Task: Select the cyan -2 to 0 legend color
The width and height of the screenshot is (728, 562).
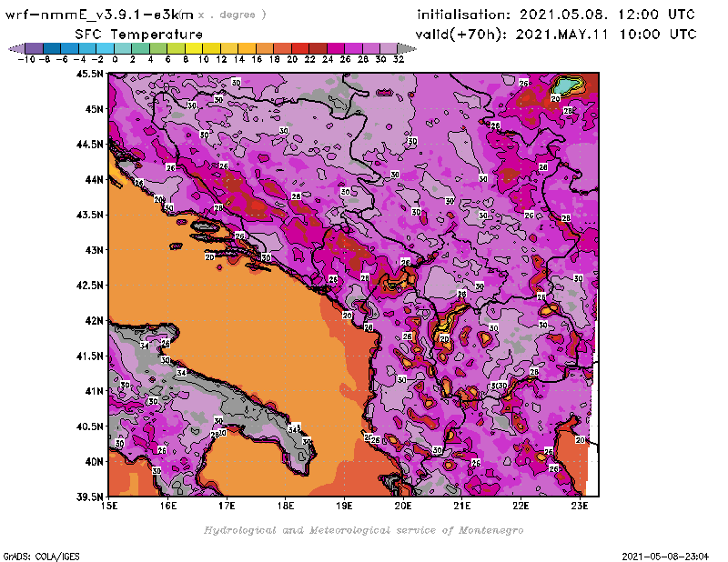Action: click(x=105, y=48)
